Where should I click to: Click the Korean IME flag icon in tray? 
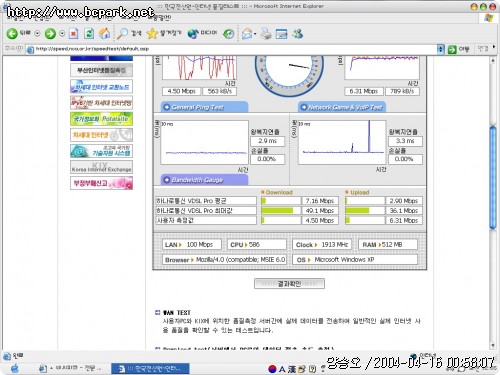click(273, 369)
